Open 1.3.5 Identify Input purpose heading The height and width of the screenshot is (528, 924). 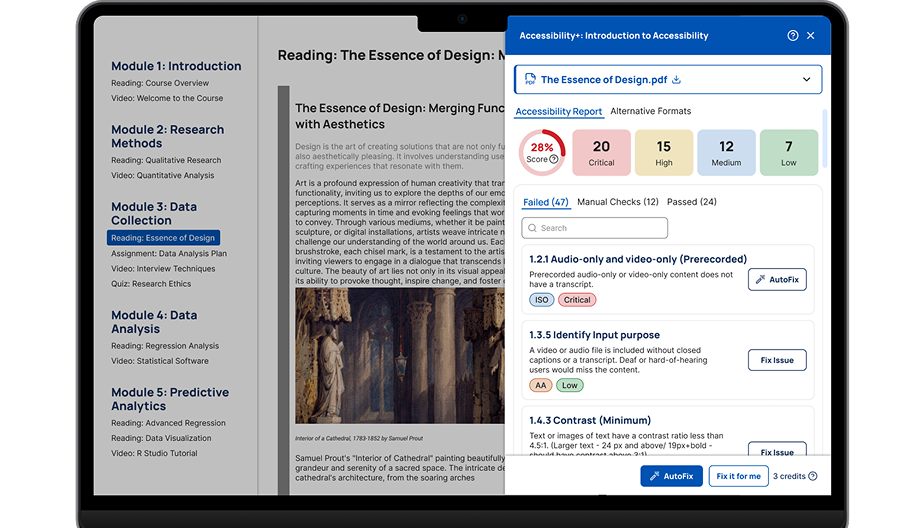click(x=594, y=335)
